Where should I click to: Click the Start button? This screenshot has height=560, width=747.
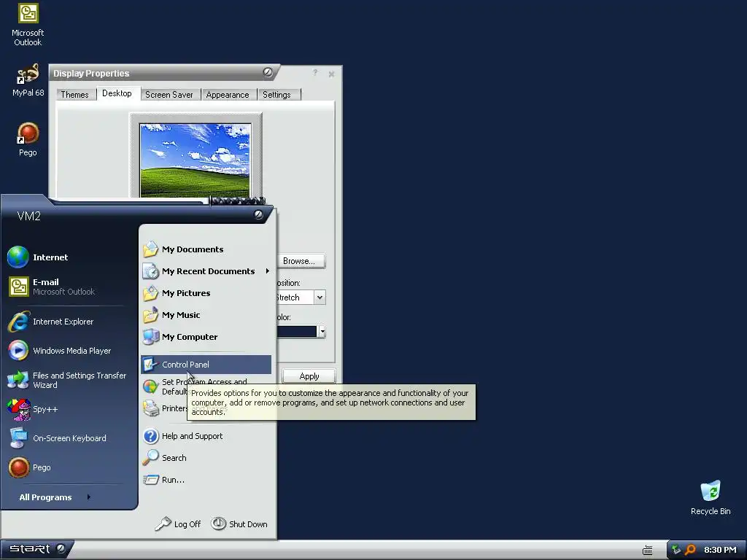37,549
